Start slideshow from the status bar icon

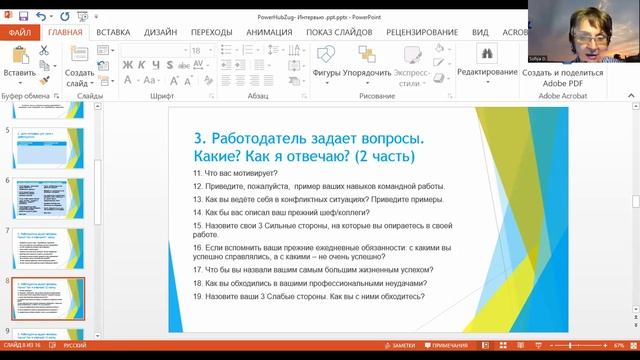[x=538, y=345]
